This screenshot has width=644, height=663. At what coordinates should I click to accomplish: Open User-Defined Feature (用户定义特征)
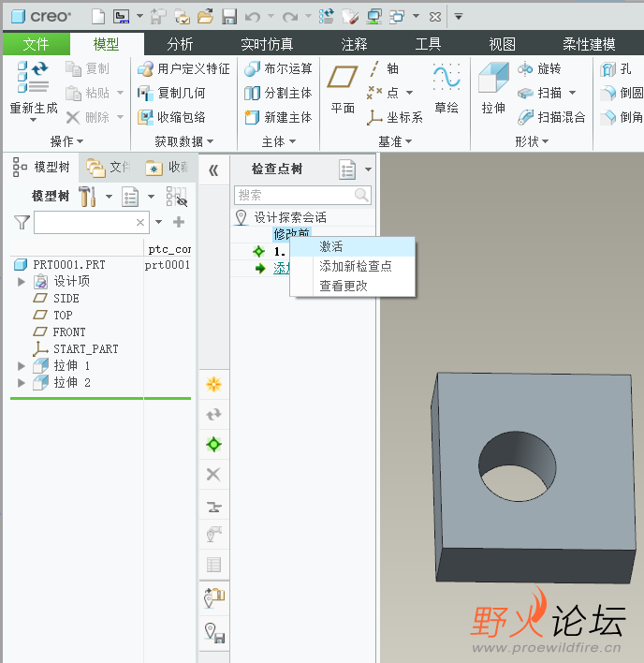183,68
